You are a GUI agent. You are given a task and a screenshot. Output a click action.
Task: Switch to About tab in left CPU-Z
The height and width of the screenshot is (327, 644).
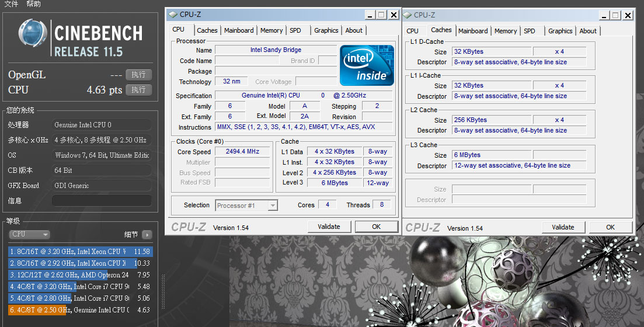(354, 30)
